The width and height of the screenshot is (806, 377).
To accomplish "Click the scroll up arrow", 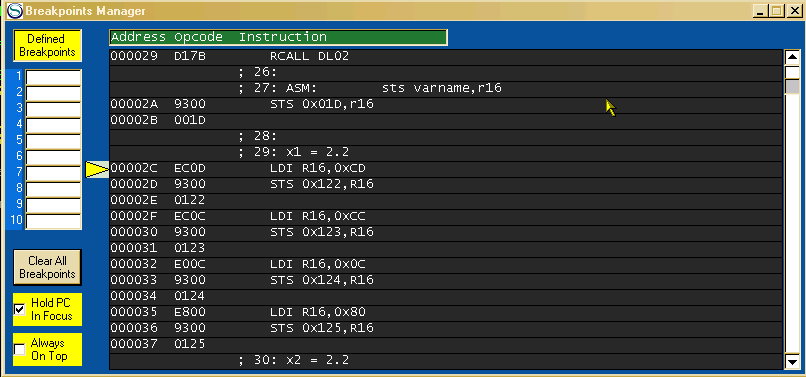I will pyautogui.click(x=792, y=57).
